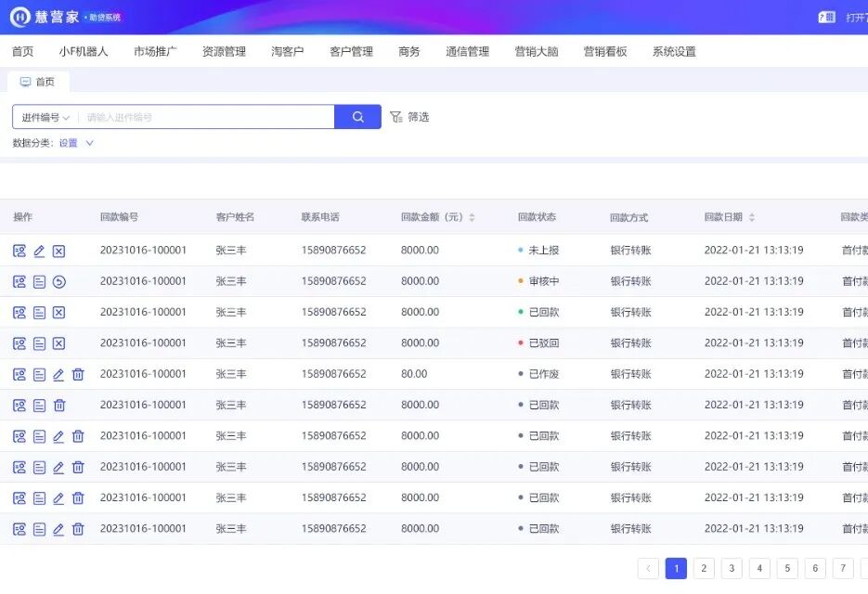This screenshot has width=868, height=594.
Task: Click the 未上报 status cell
Action: point(538,251)
